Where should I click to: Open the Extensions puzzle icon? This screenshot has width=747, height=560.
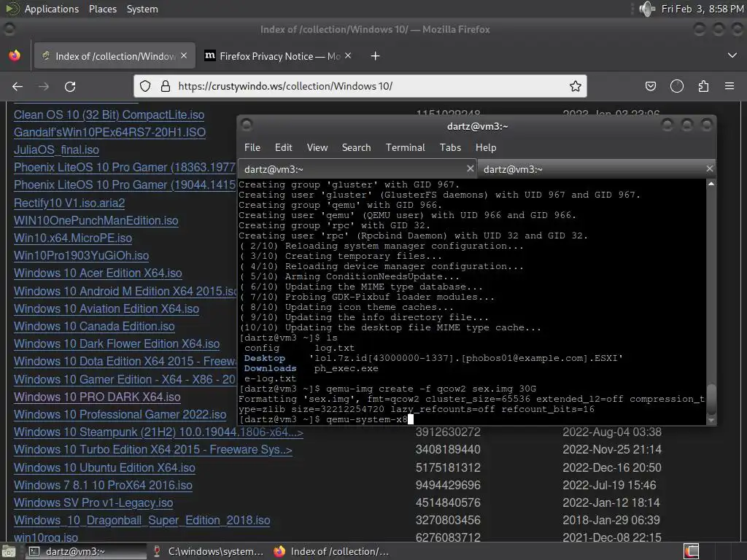coord(704,86)
